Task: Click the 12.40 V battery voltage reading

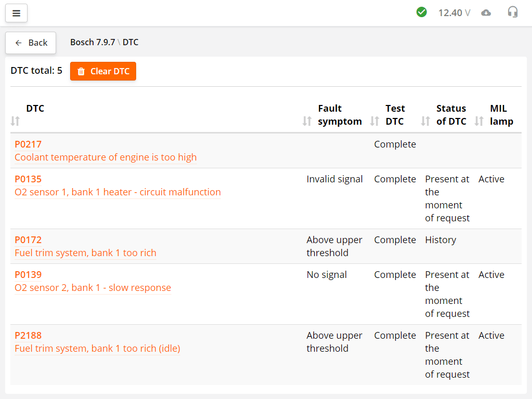Action: coord(454,12)
